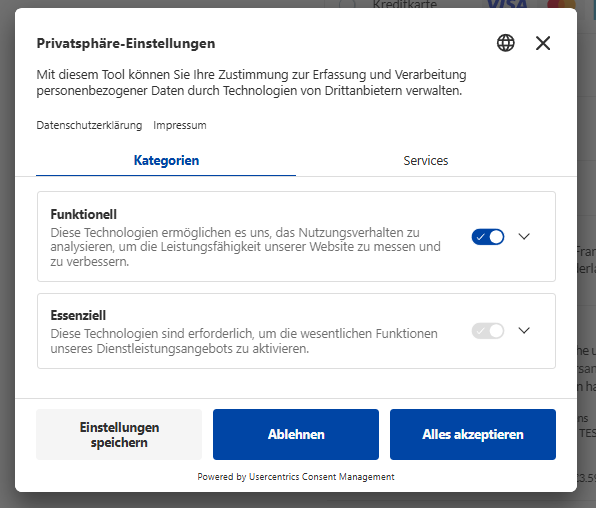Click the Mastercard logo in background
The height and width of the screenshot is (508, 596).
pyautogui.click(x=561, y=4)
